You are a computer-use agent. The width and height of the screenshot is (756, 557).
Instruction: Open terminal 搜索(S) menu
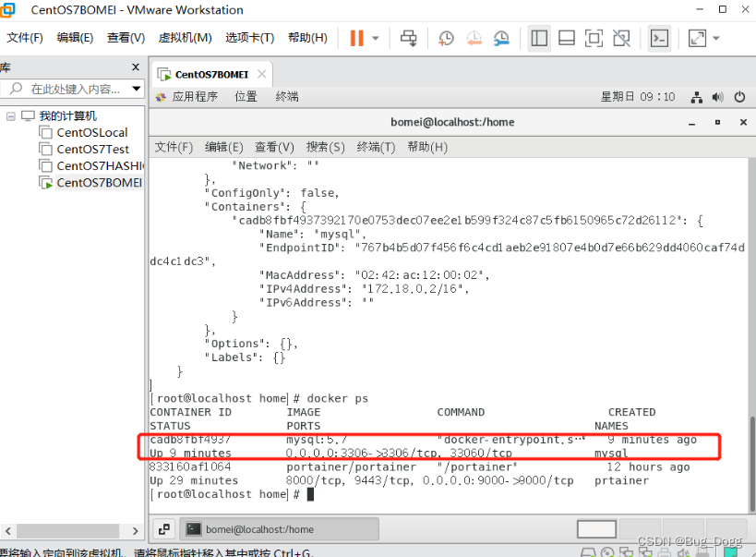coord(326,147)
